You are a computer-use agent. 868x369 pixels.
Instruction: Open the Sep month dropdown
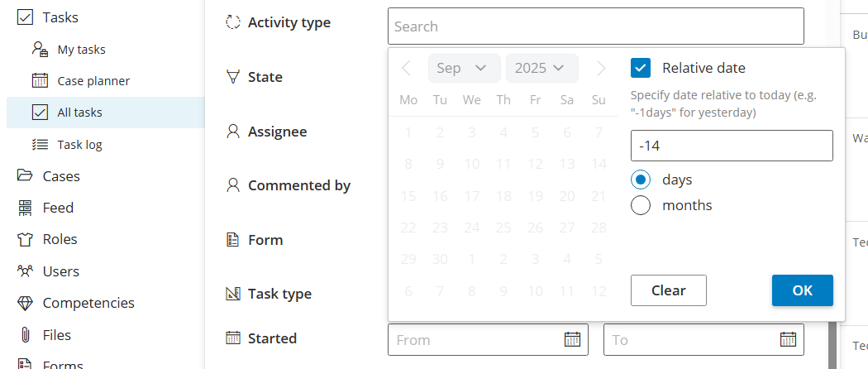(x=463, y=68)
